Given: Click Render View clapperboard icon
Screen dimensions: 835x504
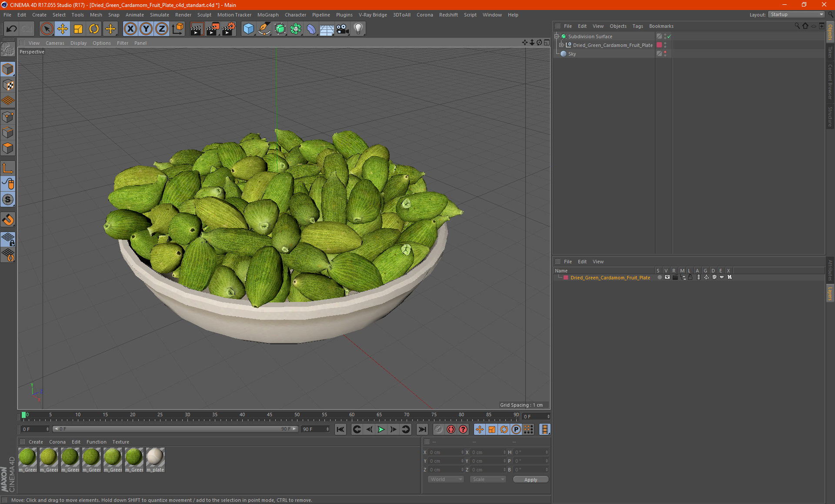Looking at the screenshot, I should [197, 29].
